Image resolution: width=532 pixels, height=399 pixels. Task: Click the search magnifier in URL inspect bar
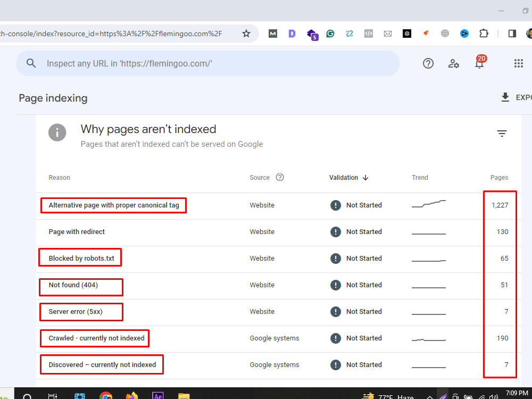click(x=31, y=63)
